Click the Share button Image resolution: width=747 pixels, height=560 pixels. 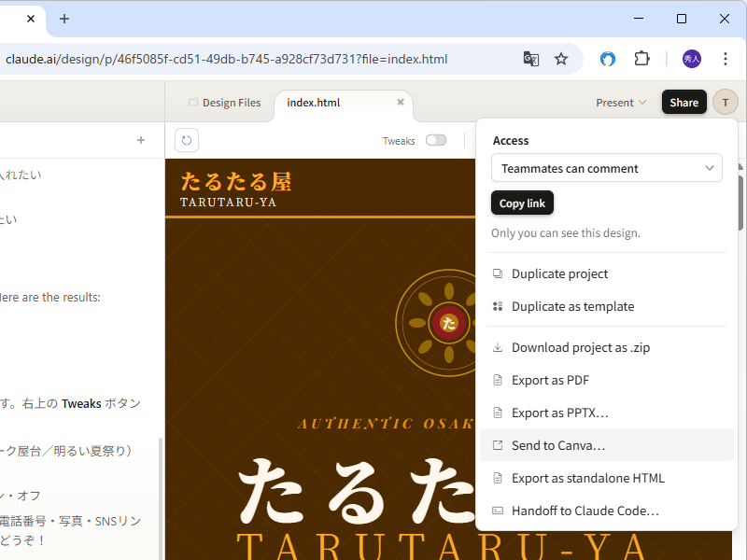[684, 102]
